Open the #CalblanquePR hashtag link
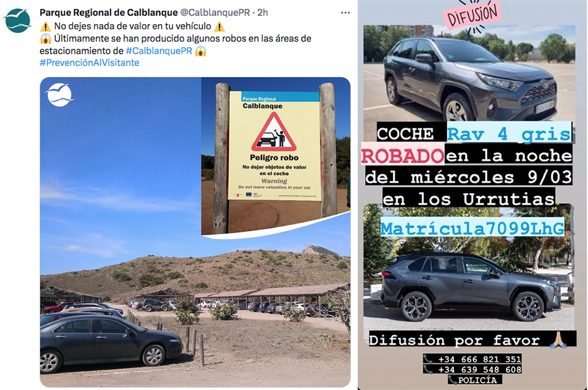Image resolution: width=588 pixels, height=390 pixels. (x=159, y=51)
